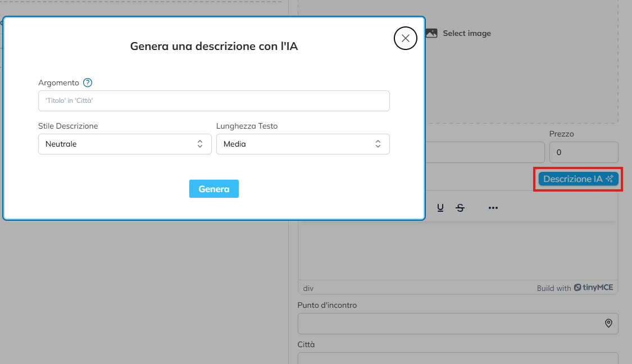Viewport: 632px width, 364px height.
Task: Click the Città input field
Action: (x=457, y=358)
